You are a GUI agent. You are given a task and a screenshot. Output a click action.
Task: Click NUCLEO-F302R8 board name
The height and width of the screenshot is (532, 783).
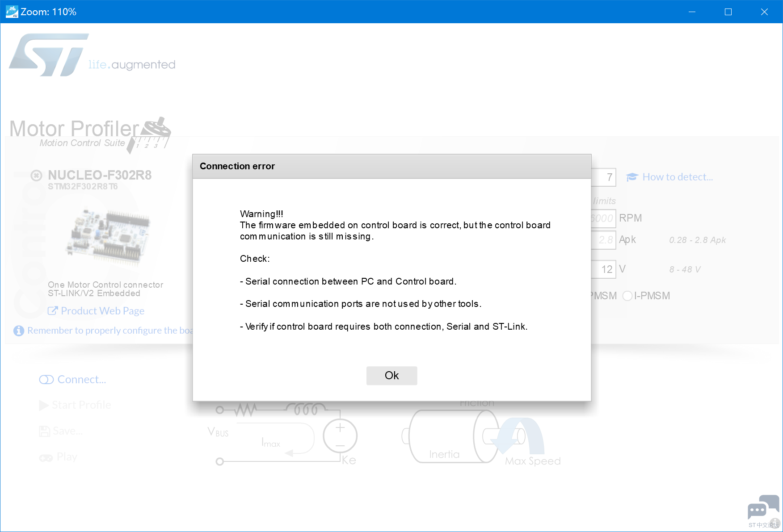pos(100,175)
